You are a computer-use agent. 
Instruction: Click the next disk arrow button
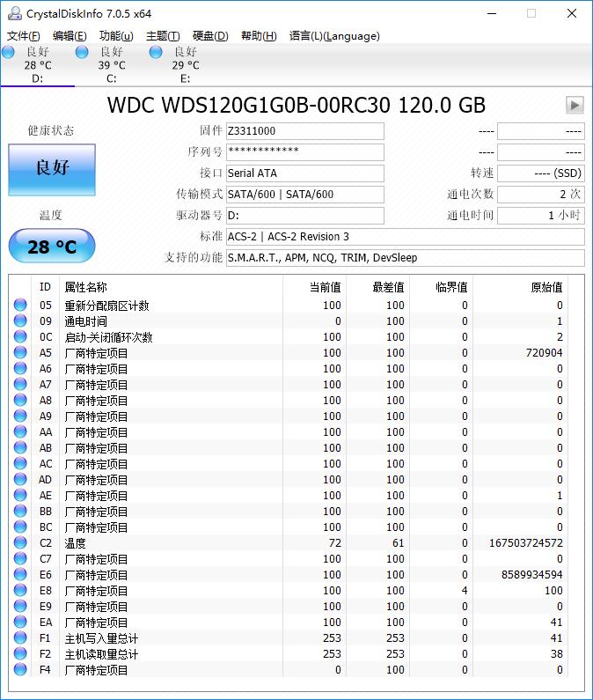click(x=575, y=106)
